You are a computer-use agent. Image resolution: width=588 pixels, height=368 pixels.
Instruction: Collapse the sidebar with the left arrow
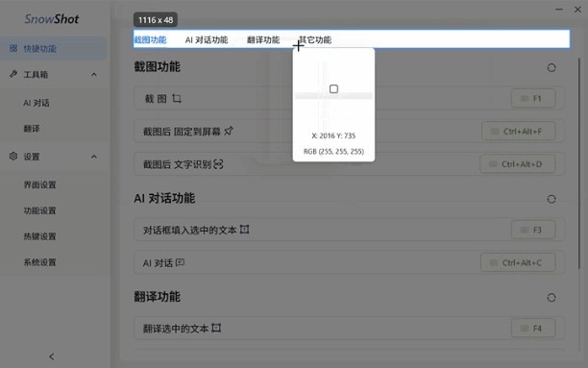[52, 356]
